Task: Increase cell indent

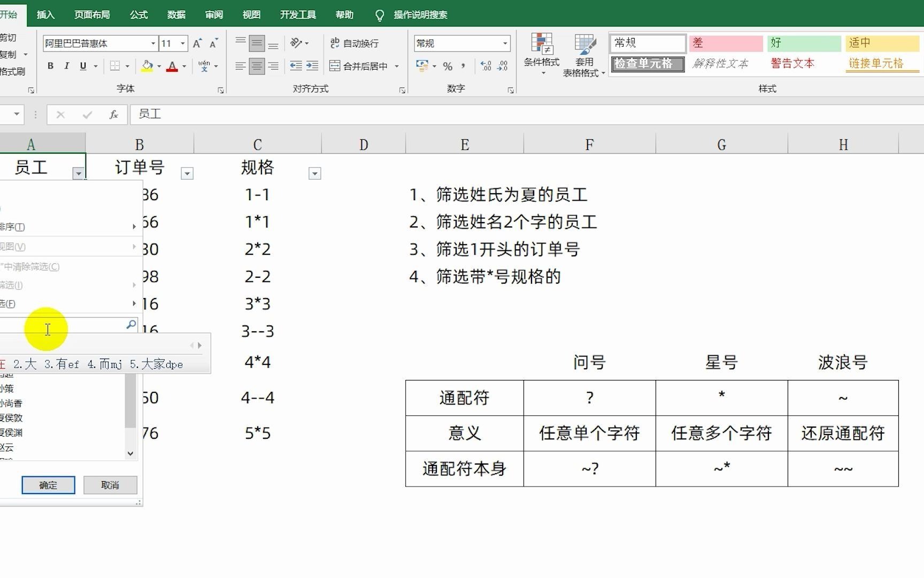Action: click(312, 66)
